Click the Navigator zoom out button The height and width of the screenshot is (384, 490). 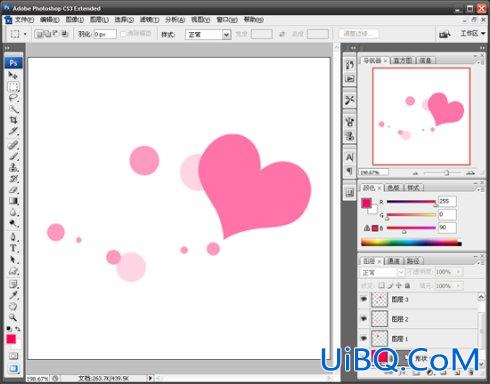point(415,173)
